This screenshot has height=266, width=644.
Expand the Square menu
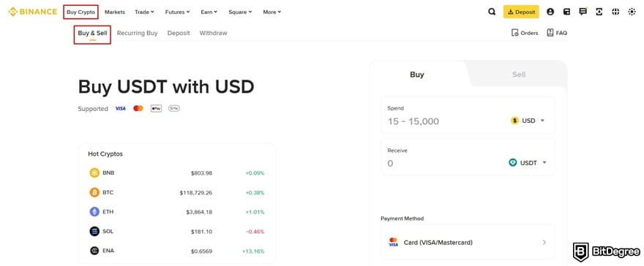pyautogui.click(x=240, y=12)
